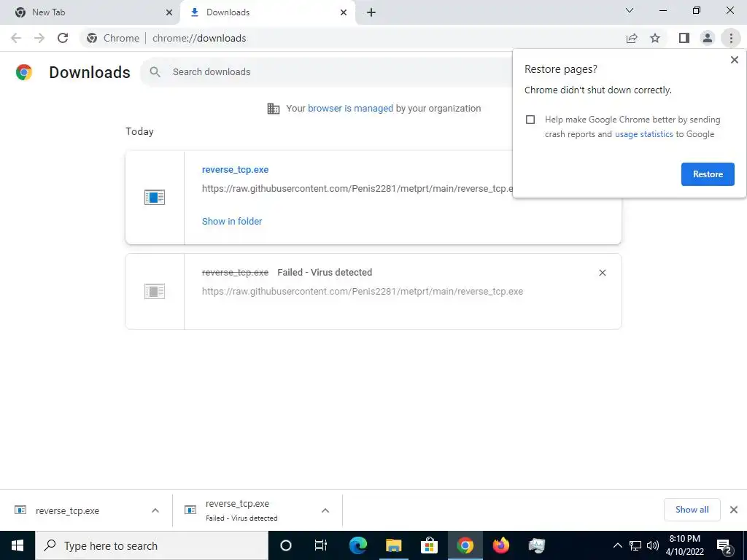The width and height of the screenshot is (747, 560).
Task: Open the Windows Start menu
Action: pyautogui.click(x=18, y=545)
